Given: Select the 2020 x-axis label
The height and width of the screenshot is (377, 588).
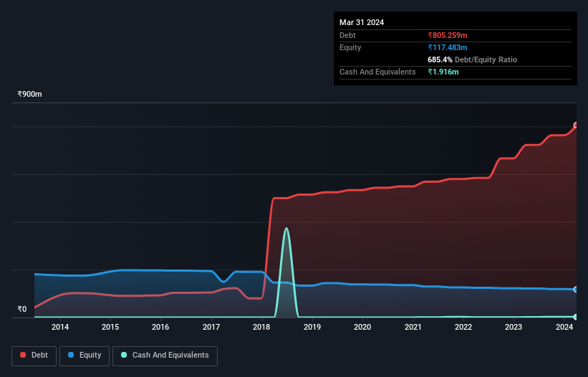Looking at the screenshot, I should coord(362,327).
